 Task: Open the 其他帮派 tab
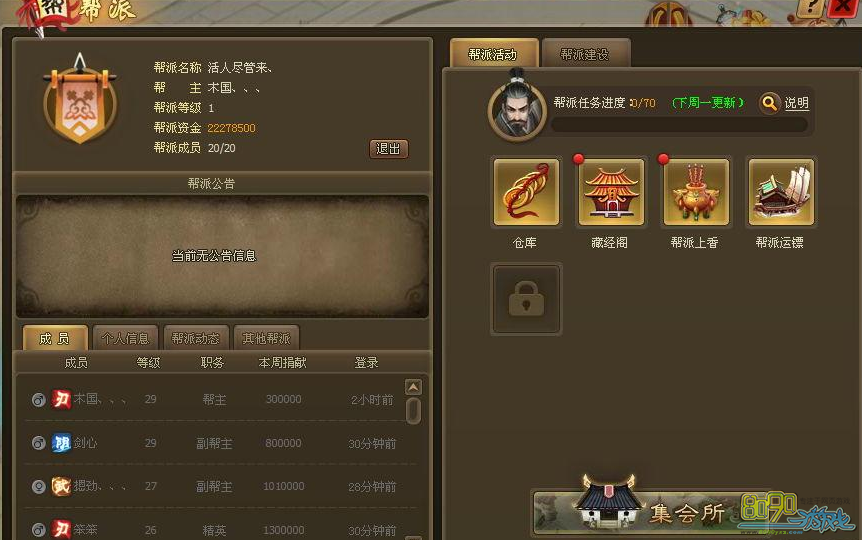click(x=266, y=338)
